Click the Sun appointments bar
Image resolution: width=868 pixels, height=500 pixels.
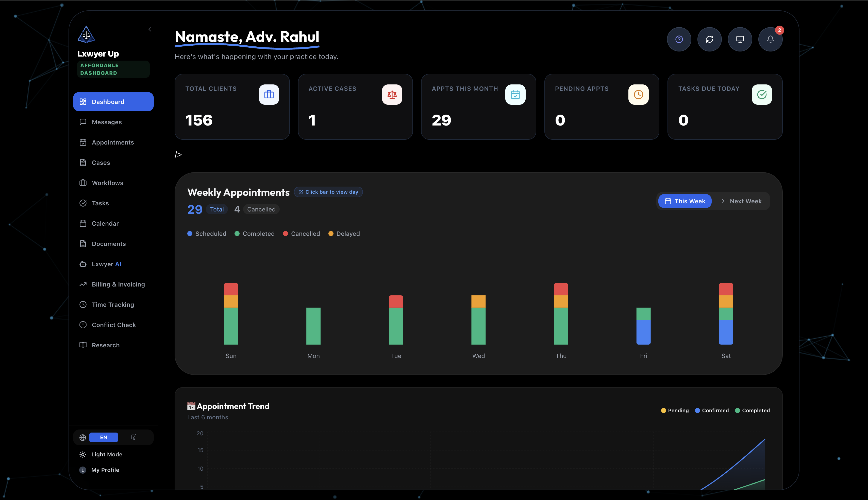[x=231, y=314]
